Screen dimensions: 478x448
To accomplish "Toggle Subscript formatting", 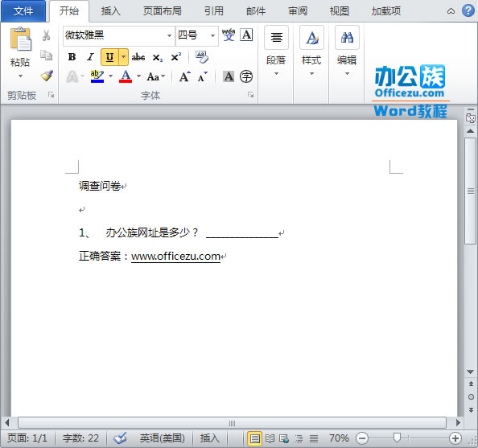I will (157, 57).
